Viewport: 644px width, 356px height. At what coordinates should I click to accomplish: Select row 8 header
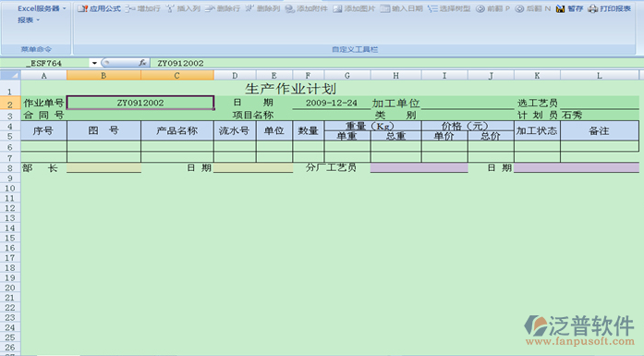(10, 167)
